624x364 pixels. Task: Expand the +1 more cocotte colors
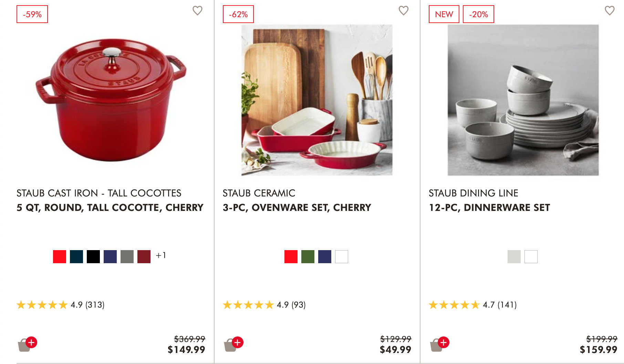161,255
